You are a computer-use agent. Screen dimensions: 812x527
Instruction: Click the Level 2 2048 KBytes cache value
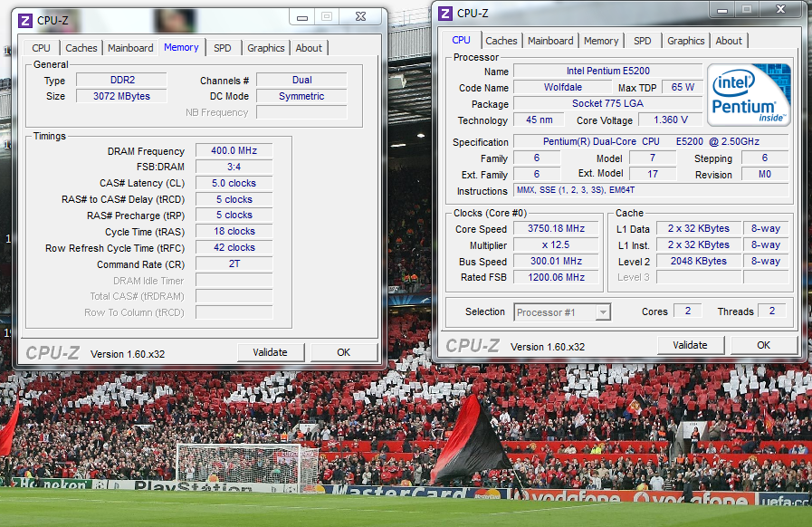(x=699, y=261)
